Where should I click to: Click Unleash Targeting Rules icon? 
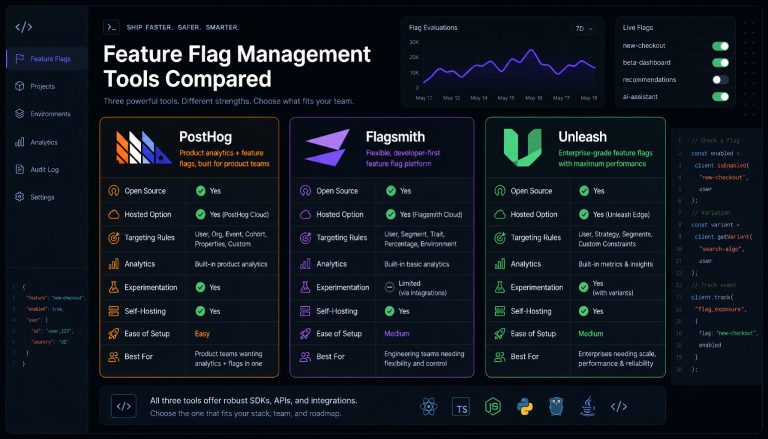500,238
